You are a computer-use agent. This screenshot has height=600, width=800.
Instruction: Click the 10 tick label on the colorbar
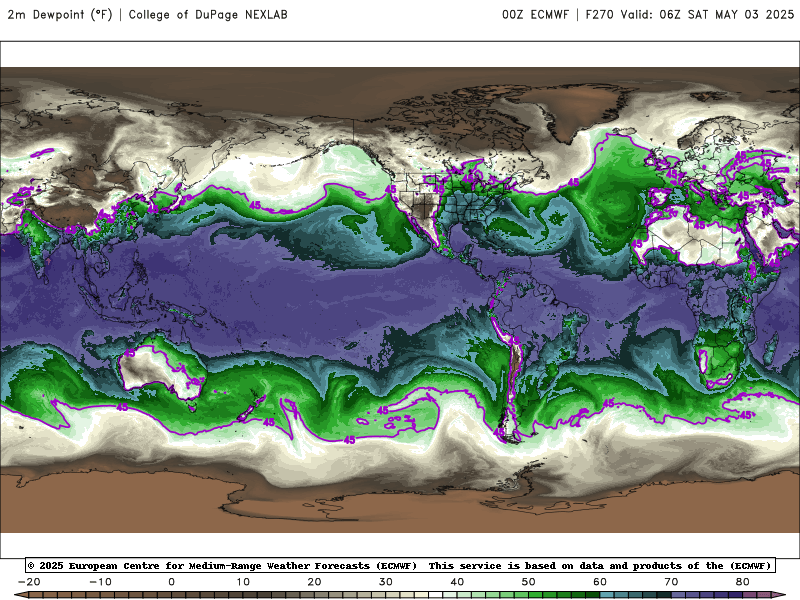[x=243, y=582]
